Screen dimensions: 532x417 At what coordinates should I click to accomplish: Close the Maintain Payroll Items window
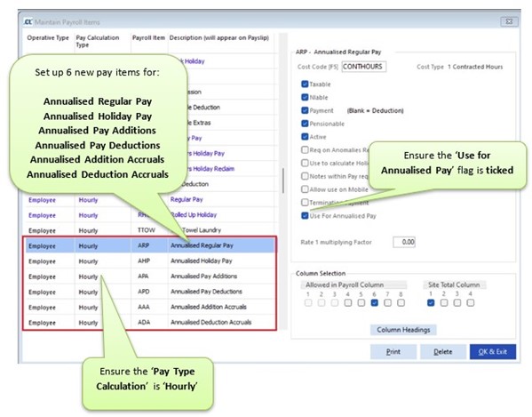(x=509, y=21)
